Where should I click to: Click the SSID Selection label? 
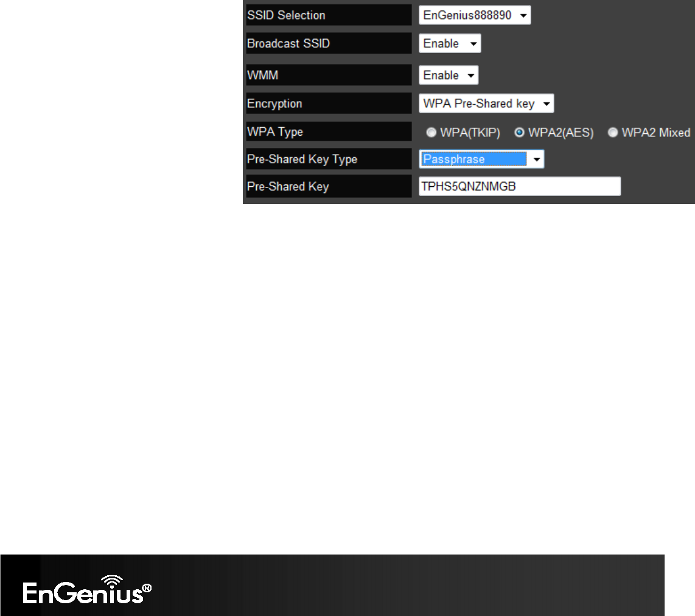coord(286,15)
